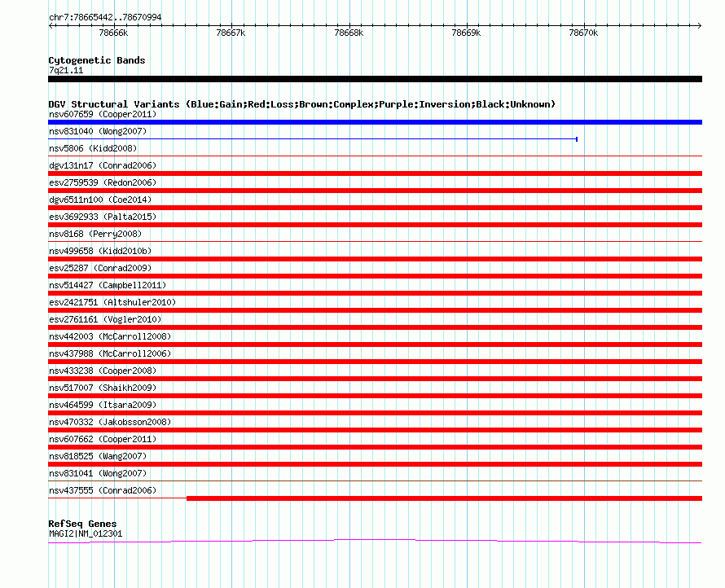Select variant nsv470332 (Jakobsson2008) label
This screenshot has width=725, height=588.
[x=110, y=422]
